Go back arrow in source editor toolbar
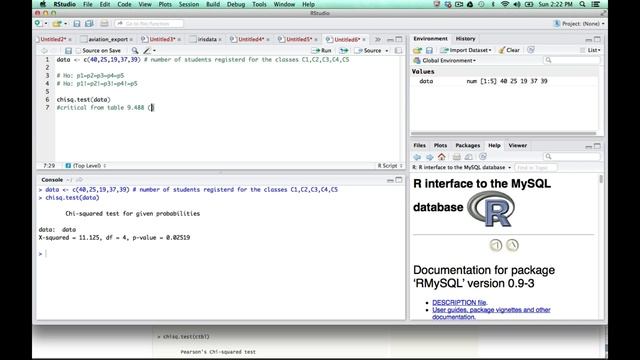640x360 pixels. 44,51
